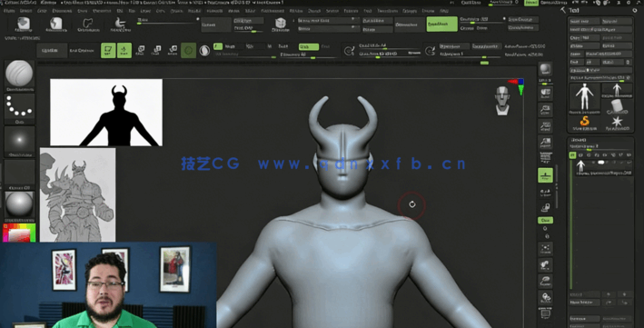Click the second icon on top-left shelf
Image resolution: width=644 pixels, height=328 pixels.
[55, 25]
